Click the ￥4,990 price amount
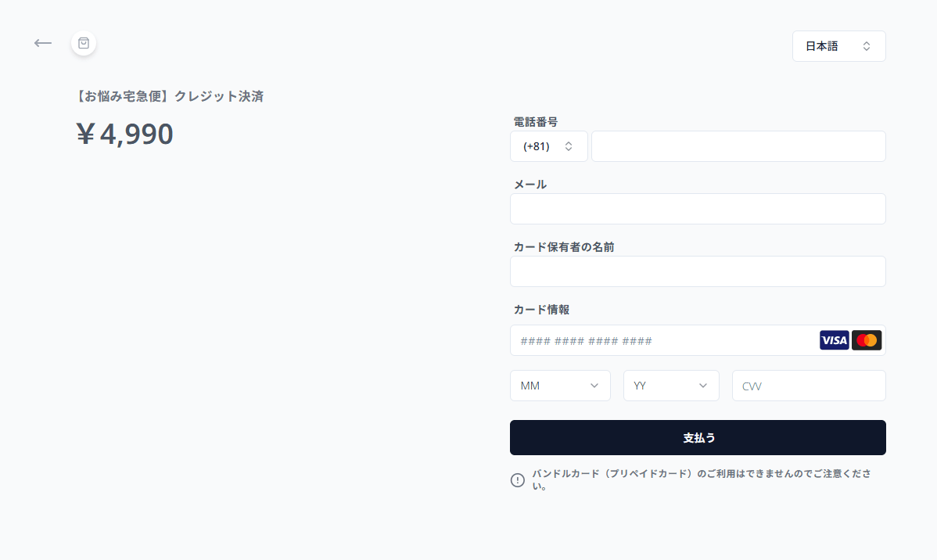Viewport: 937px width, 560px height. click(125, 133)
